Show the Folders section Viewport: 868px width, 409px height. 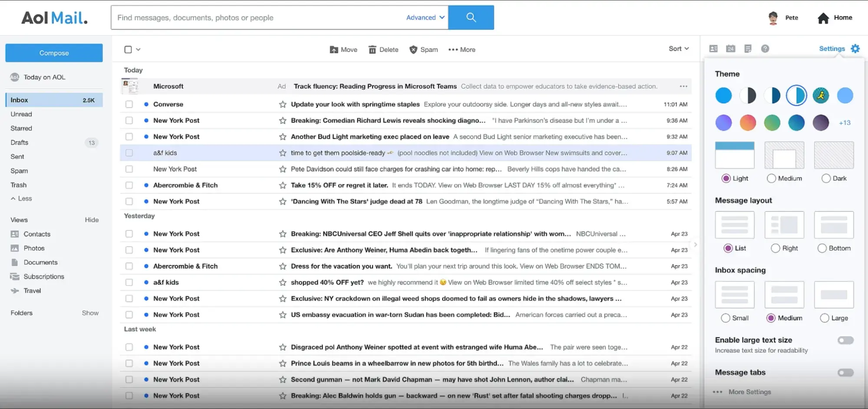tap(90, 313)
